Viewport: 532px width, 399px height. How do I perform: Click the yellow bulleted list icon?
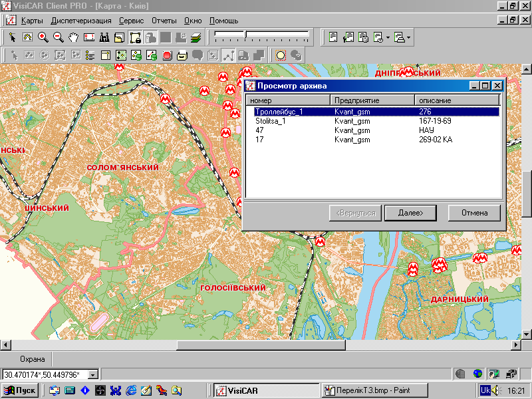pyautogui.click(x=90, y=55)
